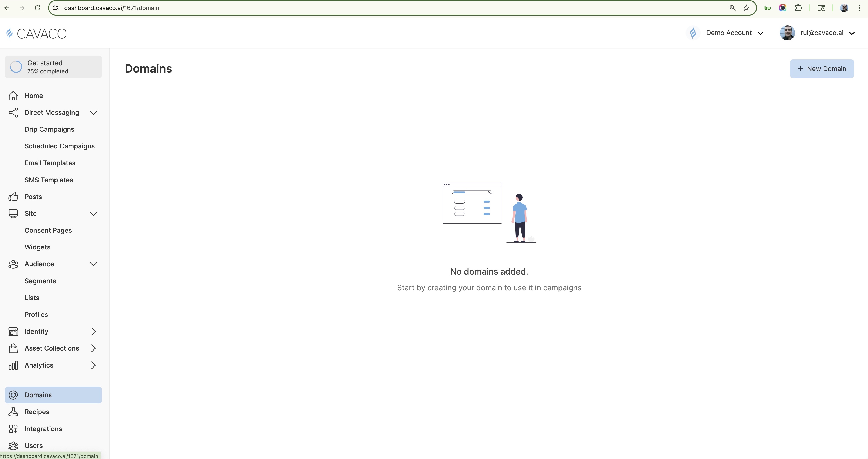Click the Users group icon
868x459 pixels.
13,446
